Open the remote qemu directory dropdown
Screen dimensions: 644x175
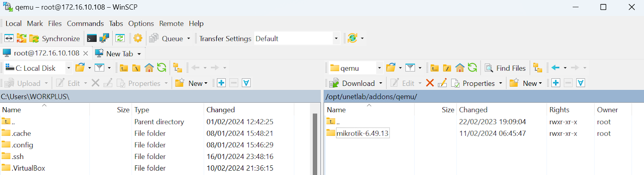point(355,68)
